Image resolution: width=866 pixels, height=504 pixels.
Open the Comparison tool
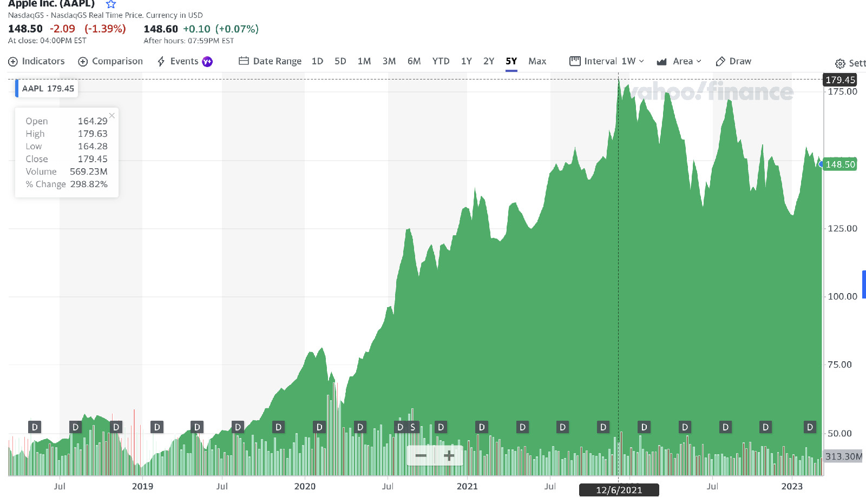tap(110, 62)
